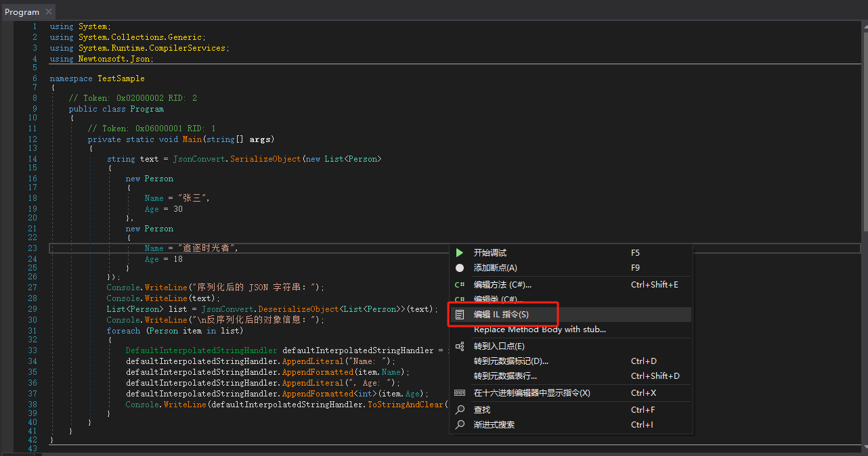The height and width of the screenshot is (456, 868).
Task: Switch to the Program tab
Action: click(22, 12)
